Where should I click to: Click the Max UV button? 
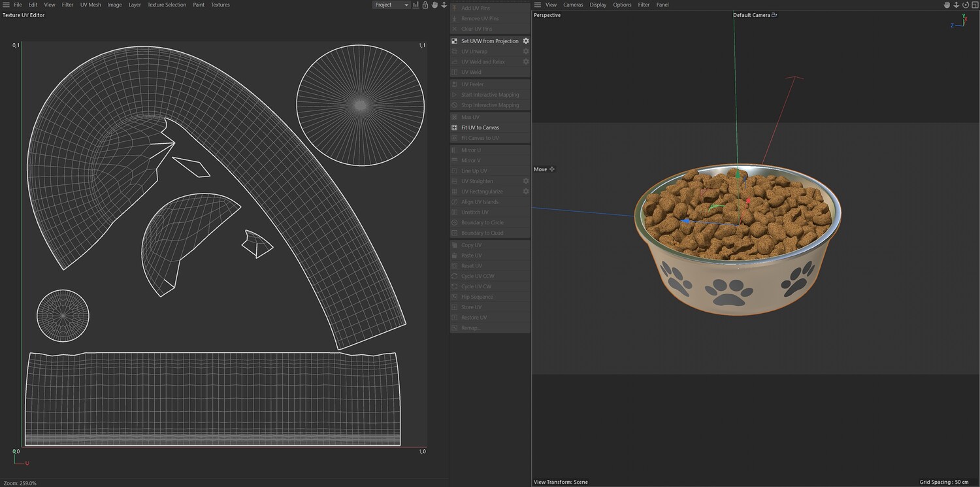click(490, 117)
